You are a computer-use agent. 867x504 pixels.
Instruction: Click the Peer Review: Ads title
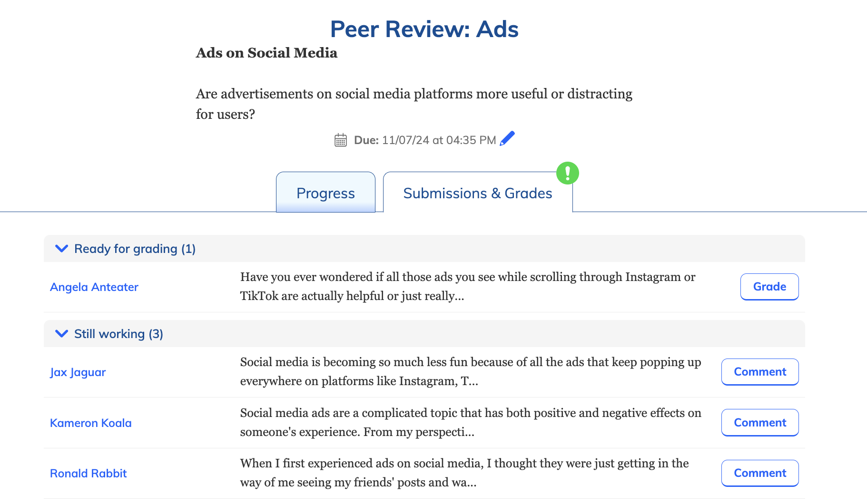[424, 29]
